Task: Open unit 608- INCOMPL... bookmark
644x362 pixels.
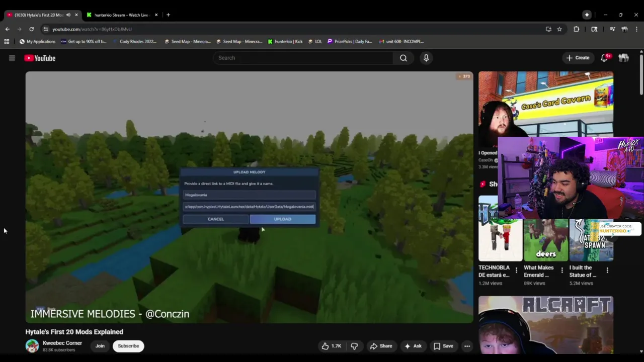Action: click(x=401, y=41)
